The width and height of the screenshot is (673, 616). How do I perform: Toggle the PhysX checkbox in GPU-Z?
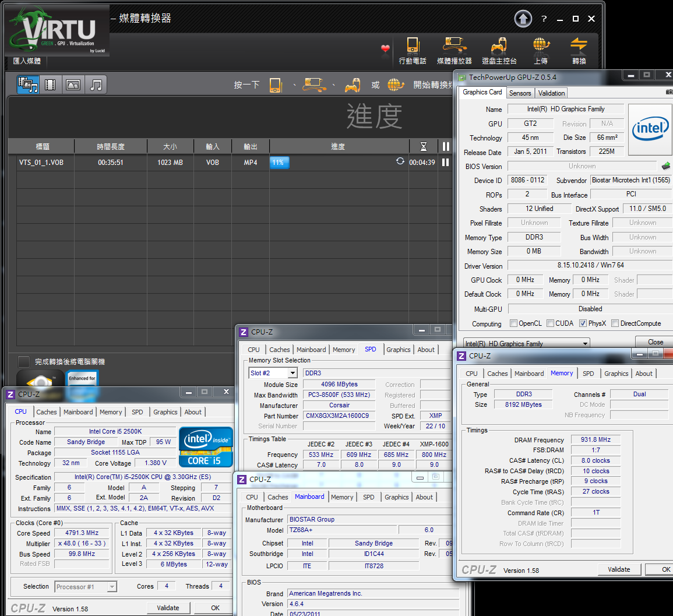583,323
